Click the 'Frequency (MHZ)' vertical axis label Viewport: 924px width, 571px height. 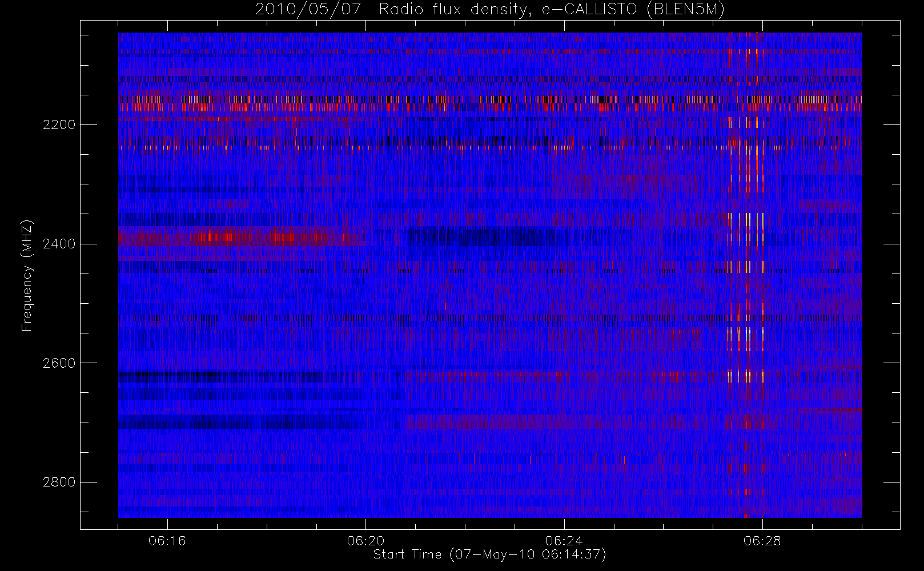pos(27,275)
